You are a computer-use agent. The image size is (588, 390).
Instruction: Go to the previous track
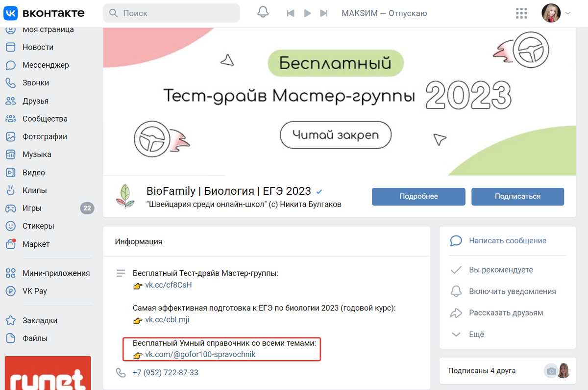pyautogui.click(x=291, y=13)
